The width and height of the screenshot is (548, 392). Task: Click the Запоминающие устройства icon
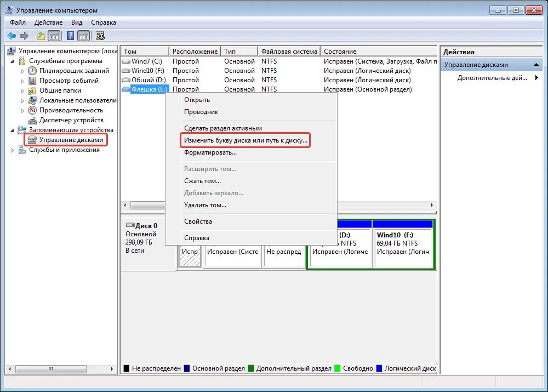point(22,130)
